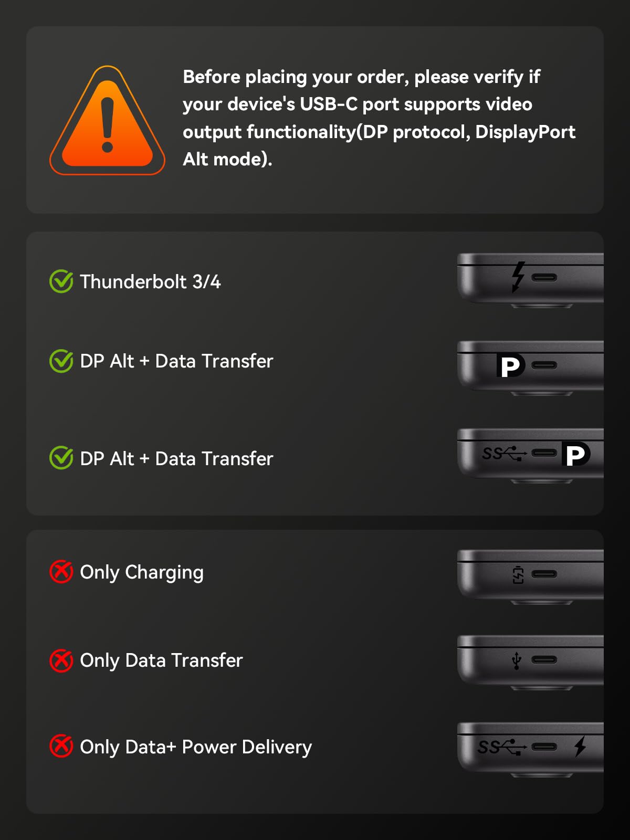630x840 pixels.
Task: Click the USB-C port next to Thunderbolt icon
Action: pos(544,278)
